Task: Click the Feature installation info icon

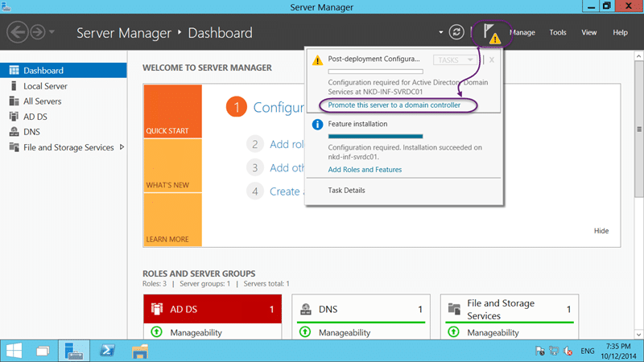Action: tap(317, 125)
